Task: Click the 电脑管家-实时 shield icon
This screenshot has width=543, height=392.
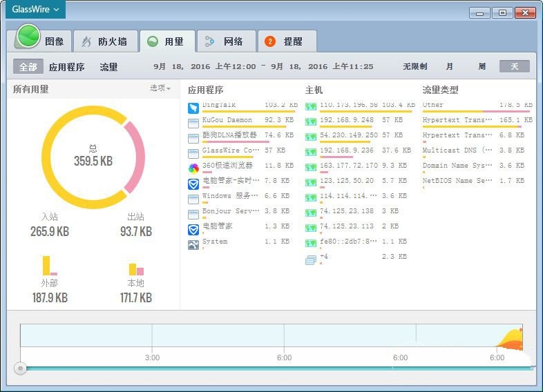Action: coord(193,184)
